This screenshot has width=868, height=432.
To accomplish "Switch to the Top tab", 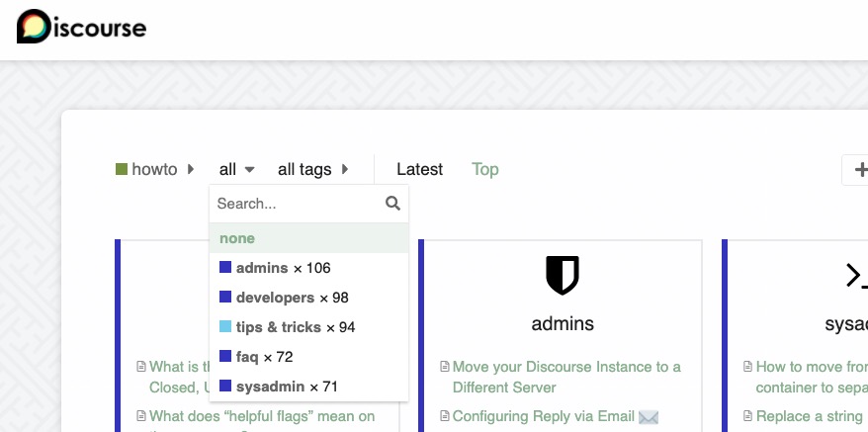I will click(x=485, y=169).
